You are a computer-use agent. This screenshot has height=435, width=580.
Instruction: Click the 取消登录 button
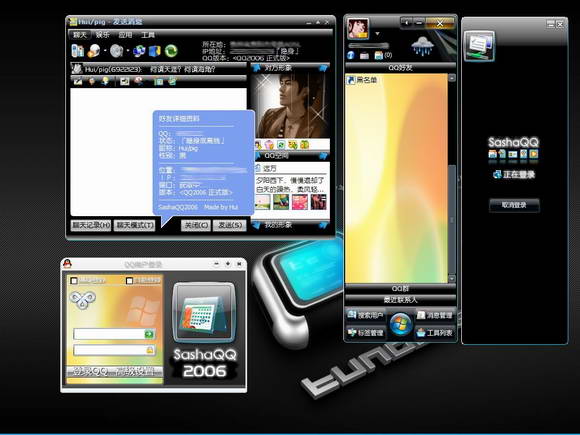pos(514,205)
